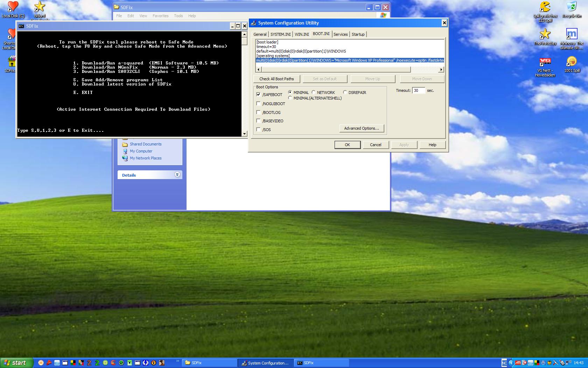Show hidden tray icons arrow
This screenshot has width=588, height=368.
coord(511,363)
